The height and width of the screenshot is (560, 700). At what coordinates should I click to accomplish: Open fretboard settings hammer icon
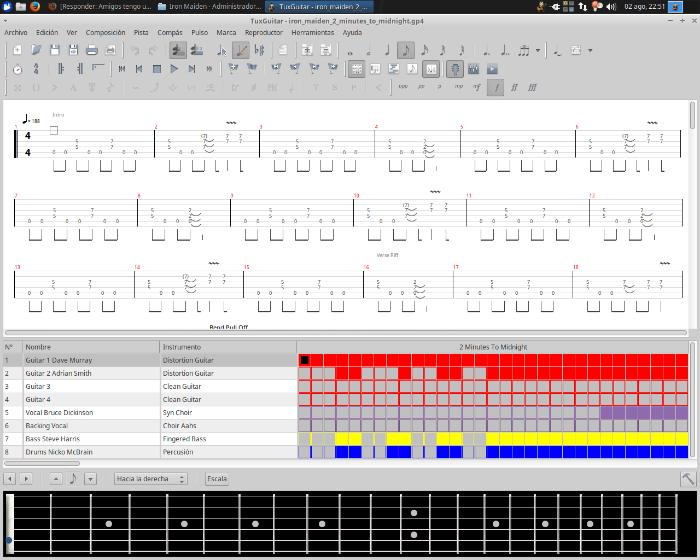pyautogui.click(x=688, y=479)
